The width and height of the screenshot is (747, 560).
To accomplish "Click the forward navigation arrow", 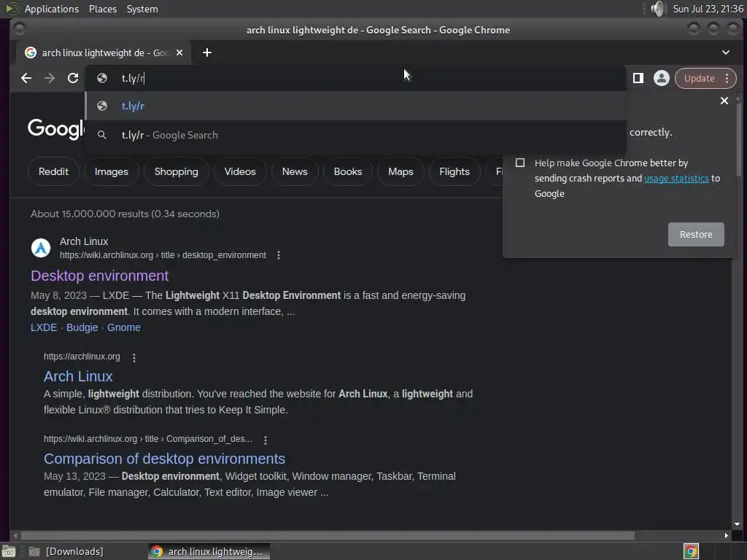I will point(50,78).
